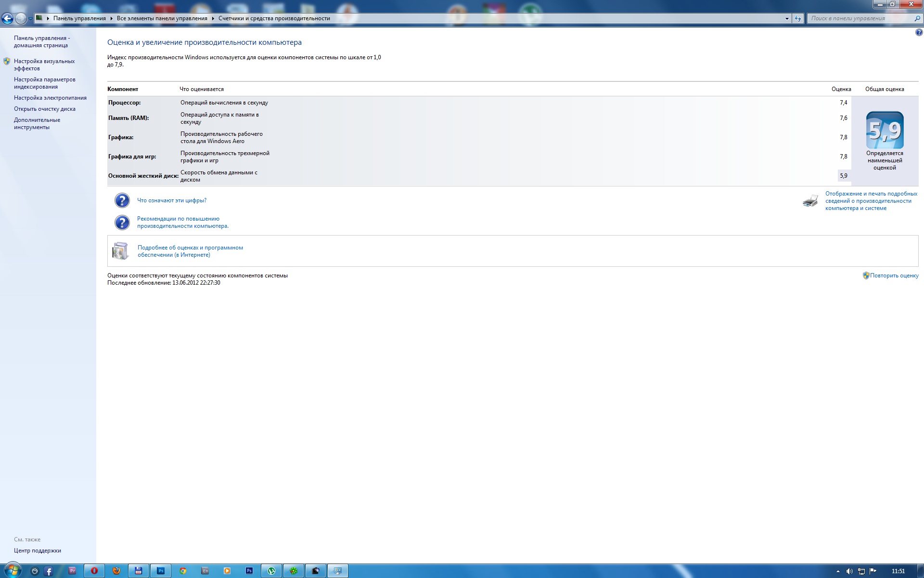
Task: Click the volume speaker tray icon
Action: (x=849, y=571)
